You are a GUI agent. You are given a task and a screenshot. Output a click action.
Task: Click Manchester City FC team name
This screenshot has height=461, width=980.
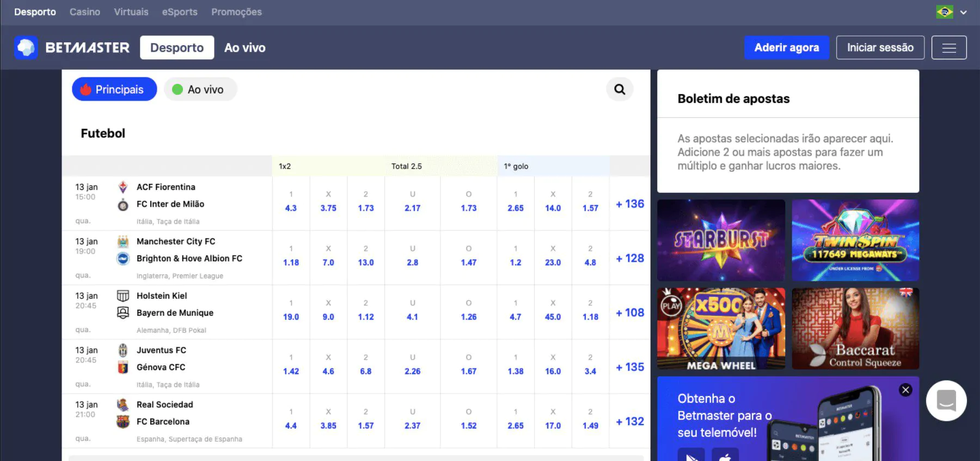tap(176, 242)
